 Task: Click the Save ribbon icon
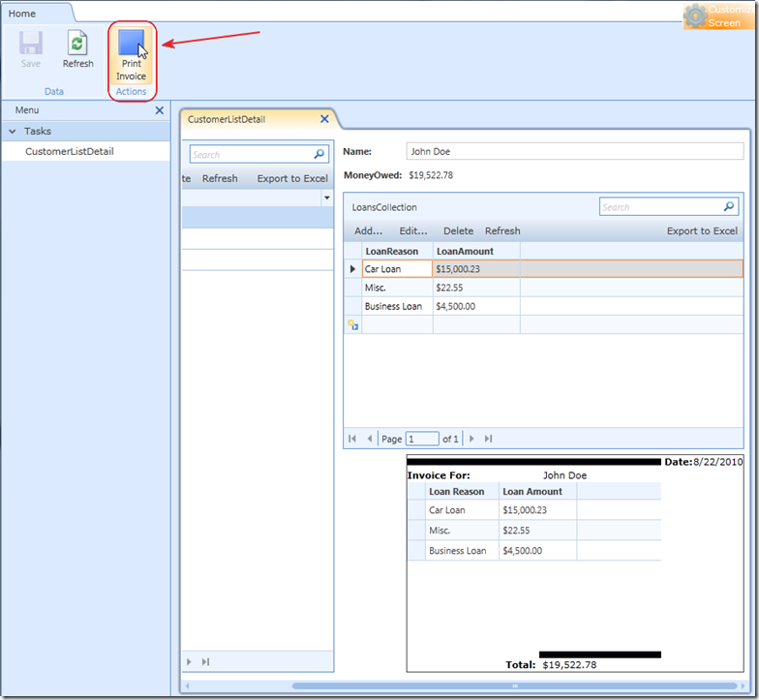(31, 43)
